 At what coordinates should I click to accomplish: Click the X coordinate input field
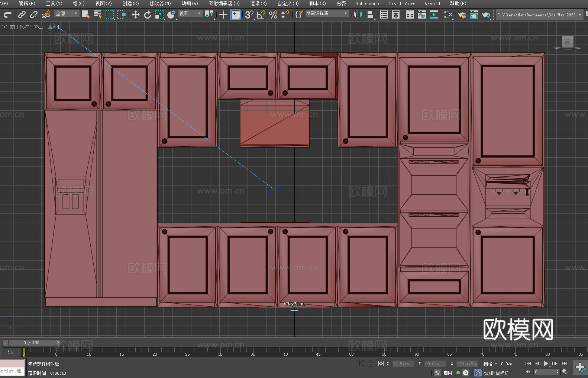pos(403,364)
